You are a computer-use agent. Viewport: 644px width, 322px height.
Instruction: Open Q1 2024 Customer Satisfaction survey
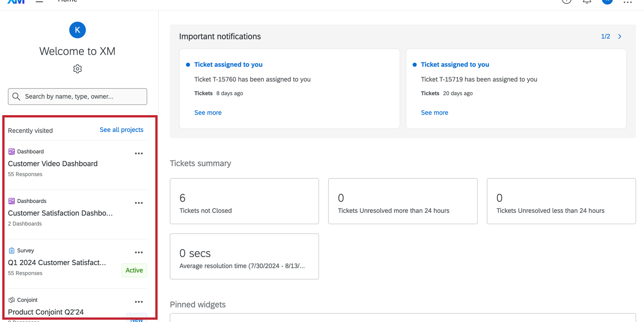57,263
